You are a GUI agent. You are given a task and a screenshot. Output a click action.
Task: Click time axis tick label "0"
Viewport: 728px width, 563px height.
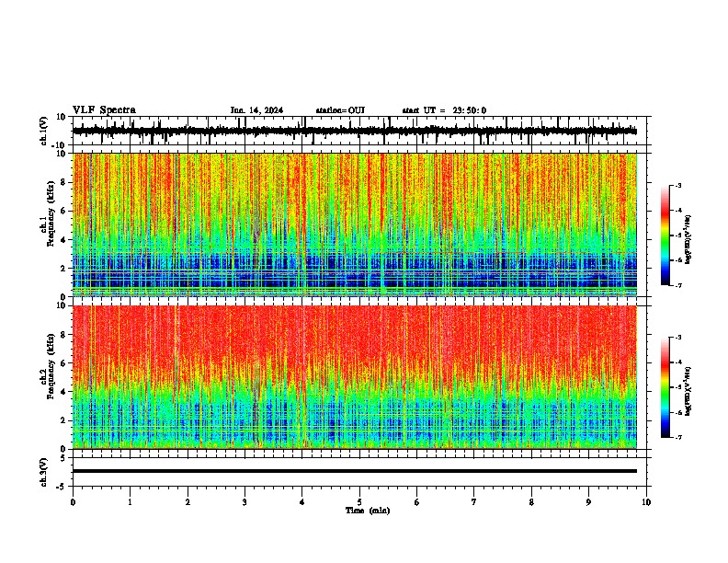[73, 502]
